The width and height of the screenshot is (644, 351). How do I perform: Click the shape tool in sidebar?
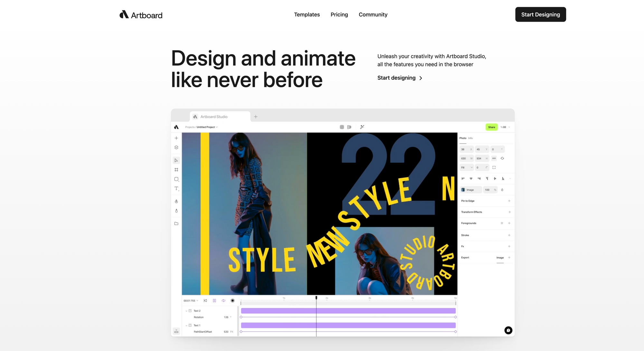click(176, 179)
